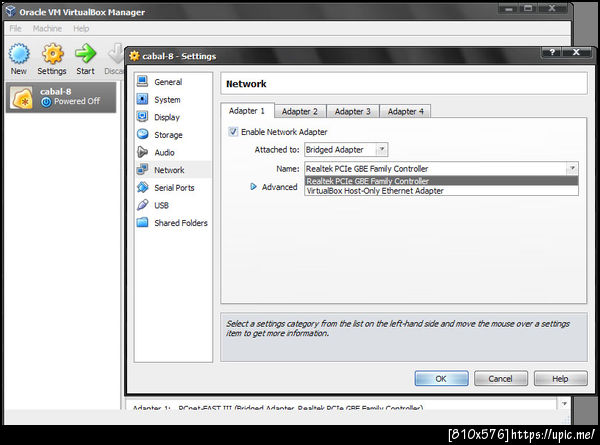Image resolution: width=600 pixels, height=445 pixels.
Task: Toggle Enable Network Adapter checkbox
Action: 233,132
